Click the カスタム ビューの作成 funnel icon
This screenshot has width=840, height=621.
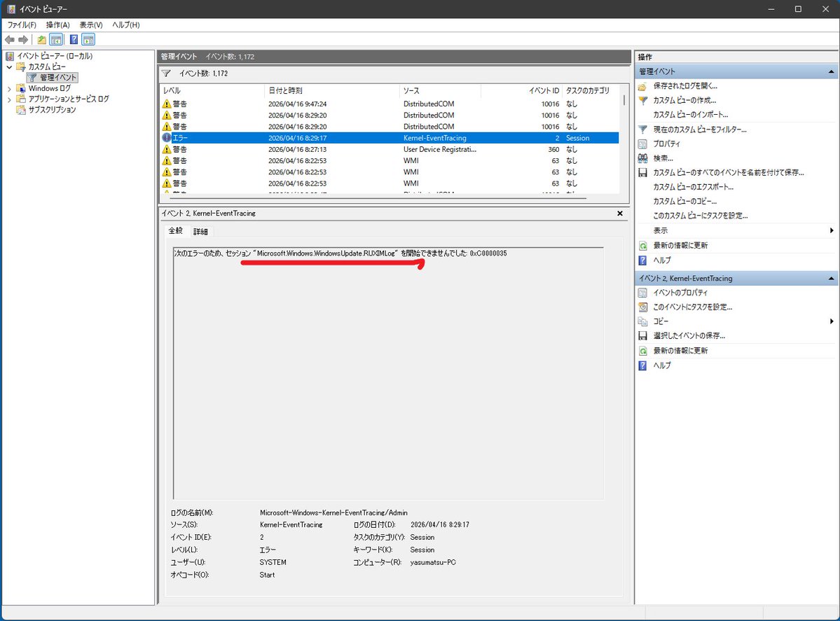click(x=643, y=100)
